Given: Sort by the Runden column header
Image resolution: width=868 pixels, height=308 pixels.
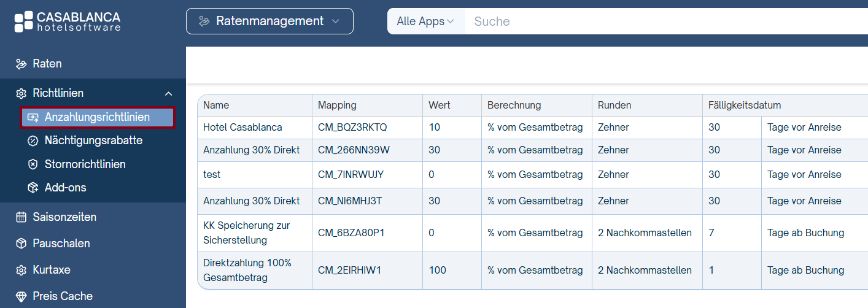Looking at the screenshot, I should (614, 106).
